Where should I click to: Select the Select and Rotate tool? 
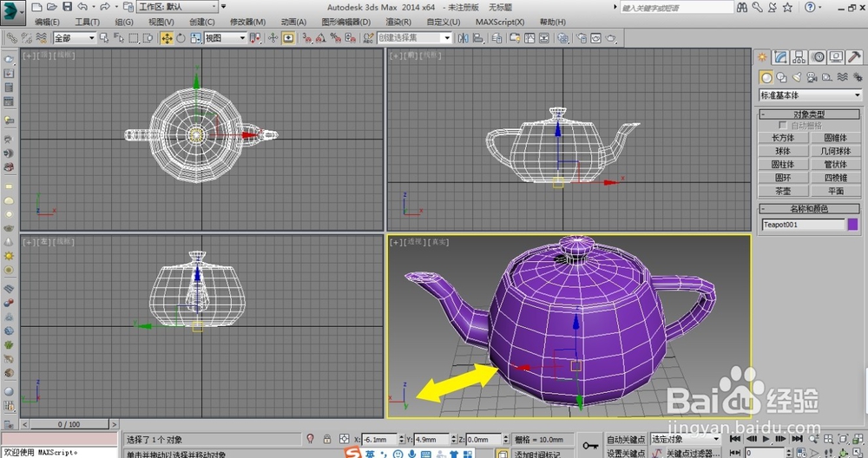point(181,38)
